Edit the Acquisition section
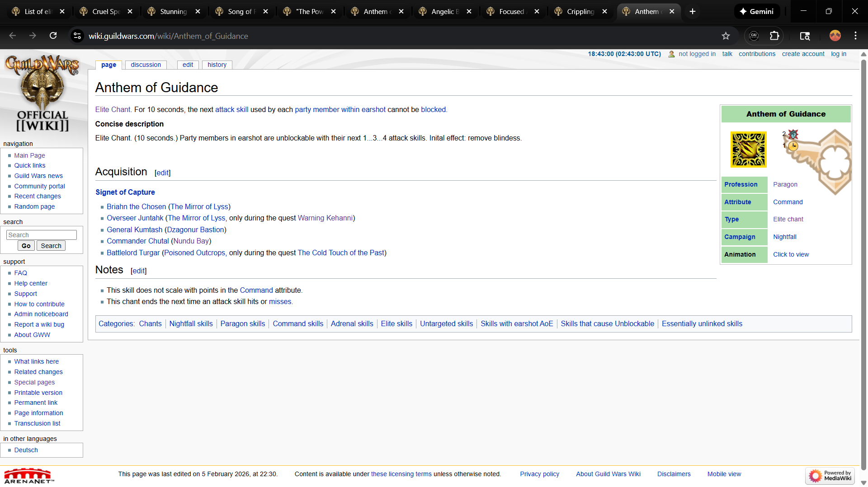Screen dimensions: 868x487 tap(162, 173)
